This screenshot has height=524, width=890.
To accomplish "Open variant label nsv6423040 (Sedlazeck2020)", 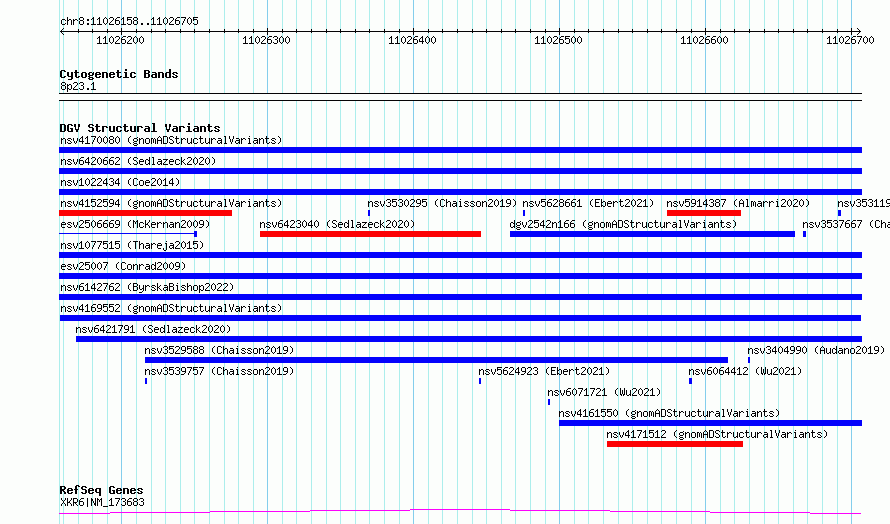I will [x=337, y=224].
